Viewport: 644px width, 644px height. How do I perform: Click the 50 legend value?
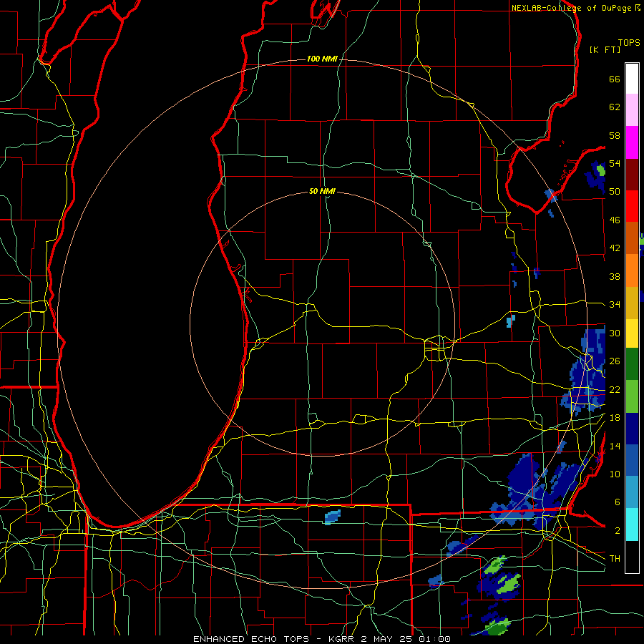tap(615, 191)
